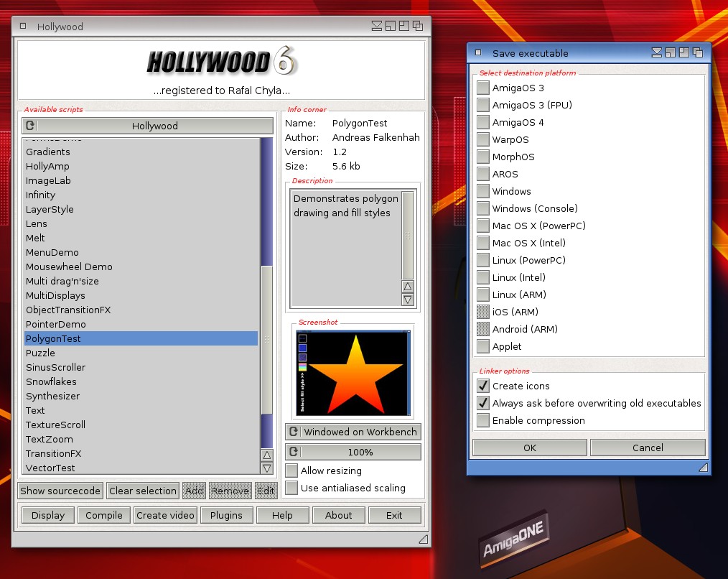Check the AROS platform
Viewport: 728px width, 579px height.
pos(483,174)
